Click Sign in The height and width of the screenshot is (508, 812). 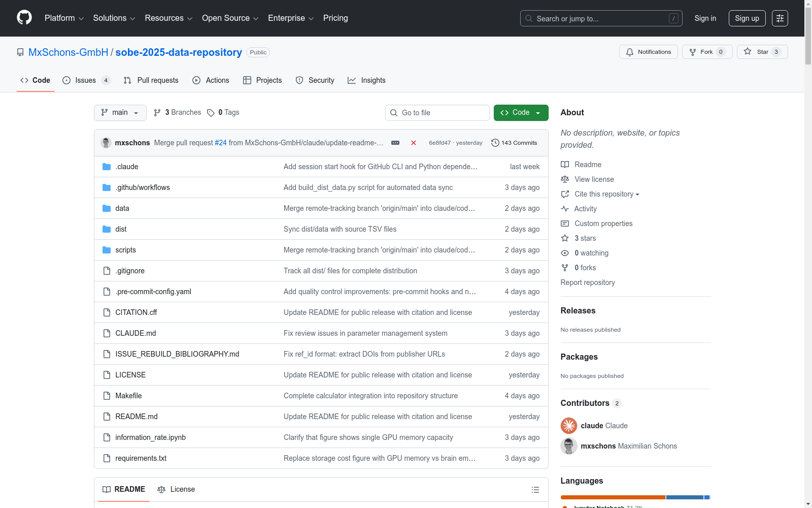pos(705,18)
